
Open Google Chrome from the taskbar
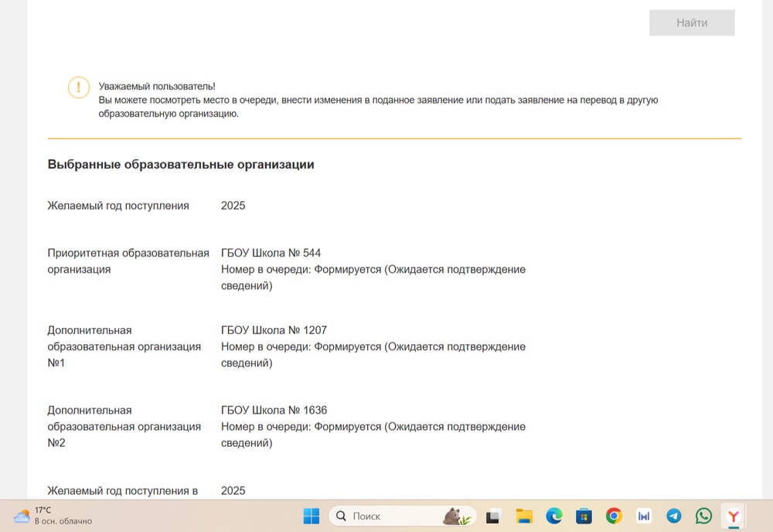pos(614,515)
